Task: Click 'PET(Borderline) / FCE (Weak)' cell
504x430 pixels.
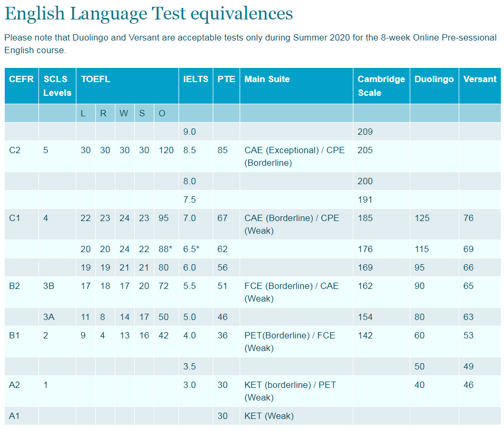Action: coord(297,342)
